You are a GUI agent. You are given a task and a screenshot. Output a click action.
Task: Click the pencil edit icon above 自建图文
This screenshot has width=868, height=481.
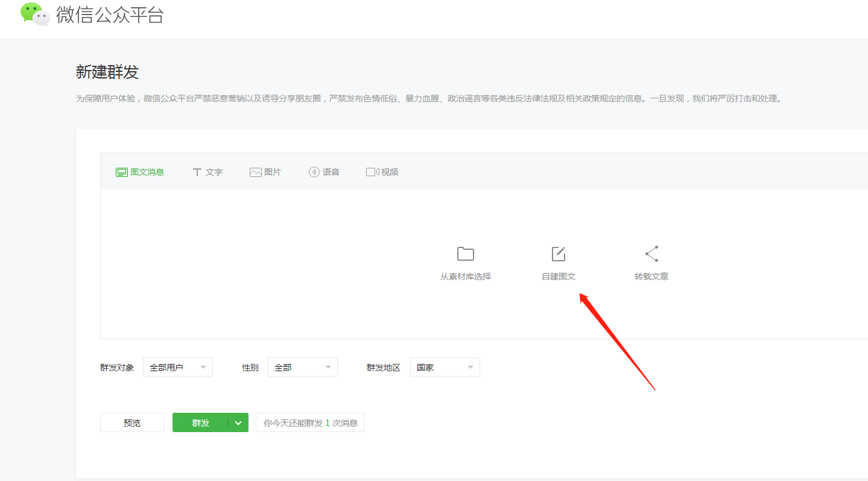point(559,254)
